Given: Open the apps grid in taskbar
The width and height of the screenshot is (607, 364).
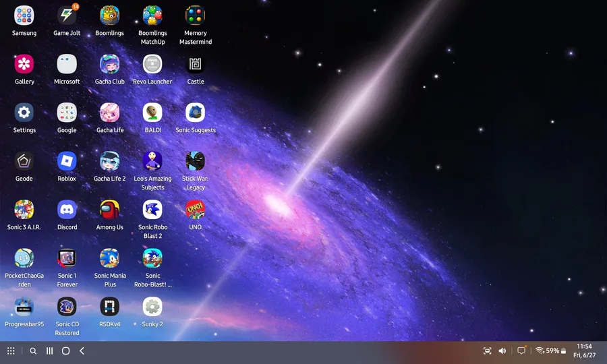Looking at the screenshot, I should coord(11,351).
